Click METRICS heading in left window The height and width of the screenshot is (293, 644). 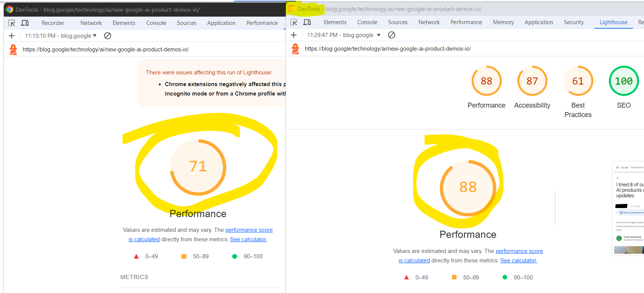coord(134,277)
